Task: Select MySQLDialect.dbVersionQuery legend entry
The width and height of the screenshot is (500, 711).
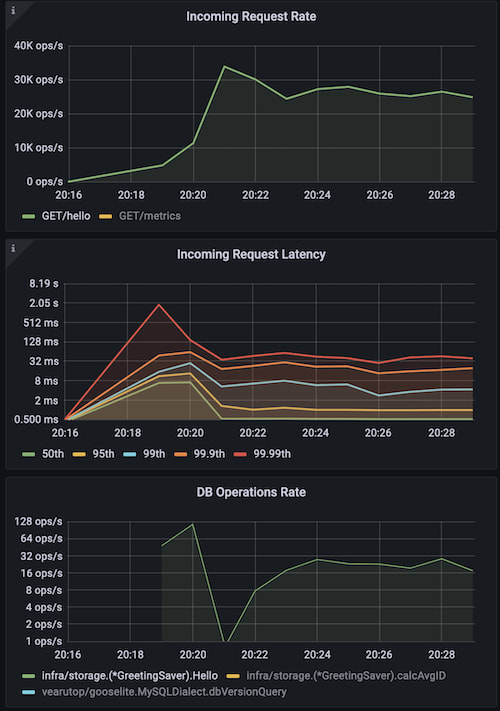Action: click(164, 692)
